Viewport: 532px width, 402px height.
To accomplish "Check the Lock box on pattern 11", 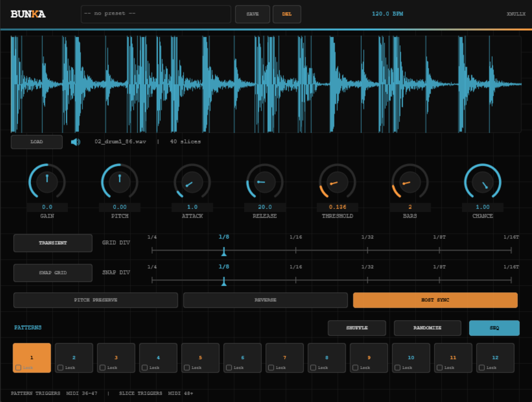I will (x=440, y=368).
